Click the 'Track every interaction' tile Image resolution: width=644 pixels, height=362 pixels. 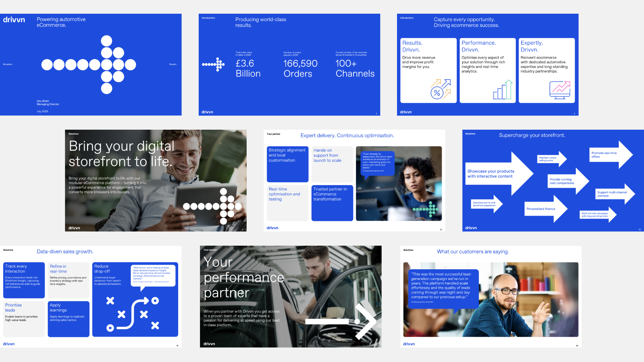point(24,280)
